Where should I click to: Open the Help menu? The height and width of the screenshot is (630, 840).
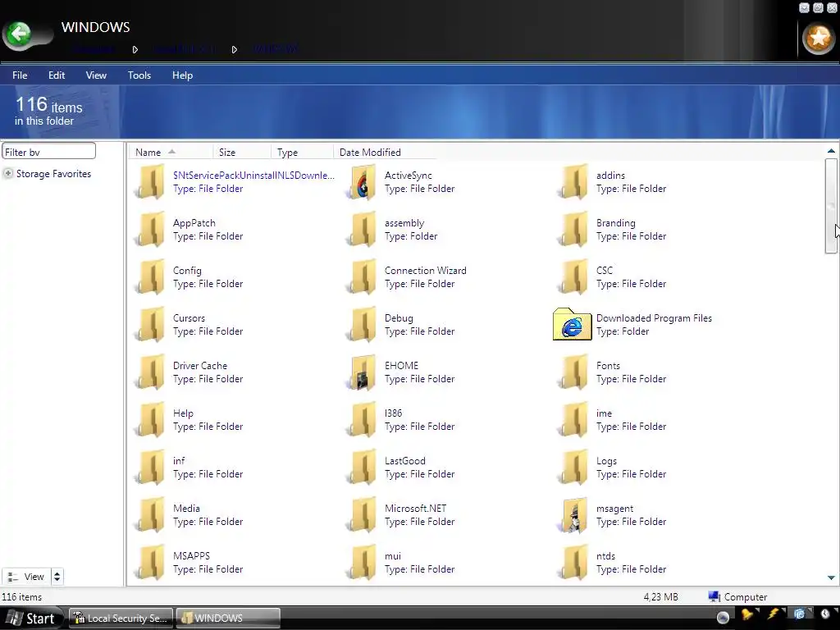182,75
